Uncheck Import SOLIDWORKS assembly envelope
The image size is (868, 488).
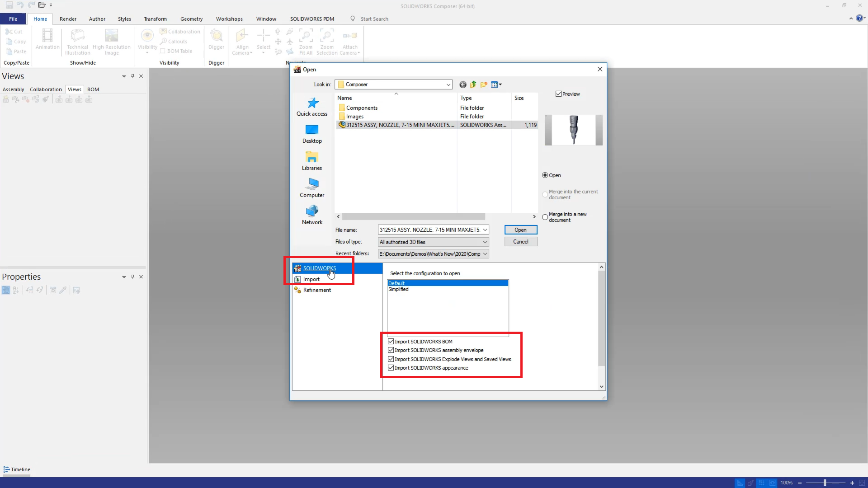(x=391, y=350)
